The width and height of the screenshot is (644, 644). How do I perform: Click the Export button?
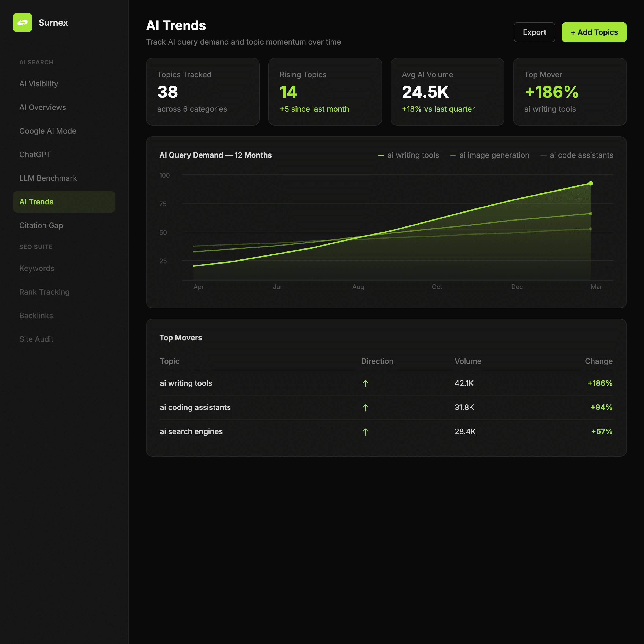(x=534, y=32)
